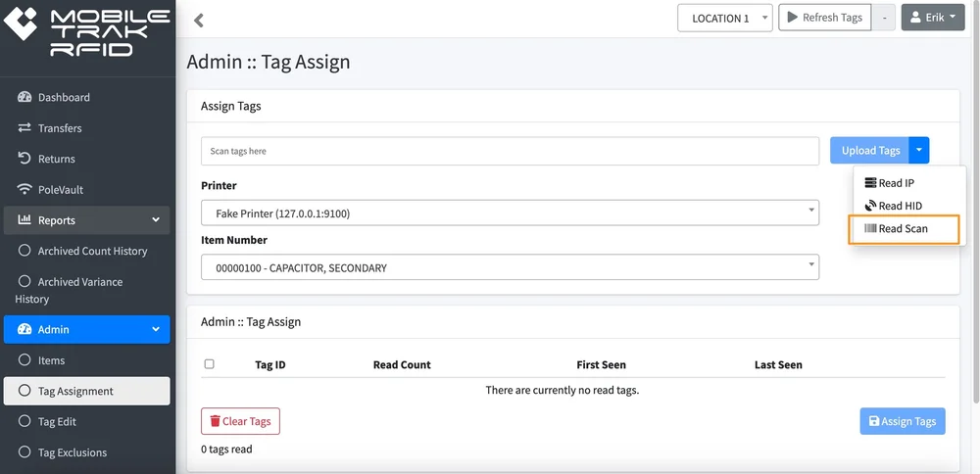The height and width of the screenshot is (474, 980).
Task: Click the Read HID reader icon
Action: [x=870, y=206]
